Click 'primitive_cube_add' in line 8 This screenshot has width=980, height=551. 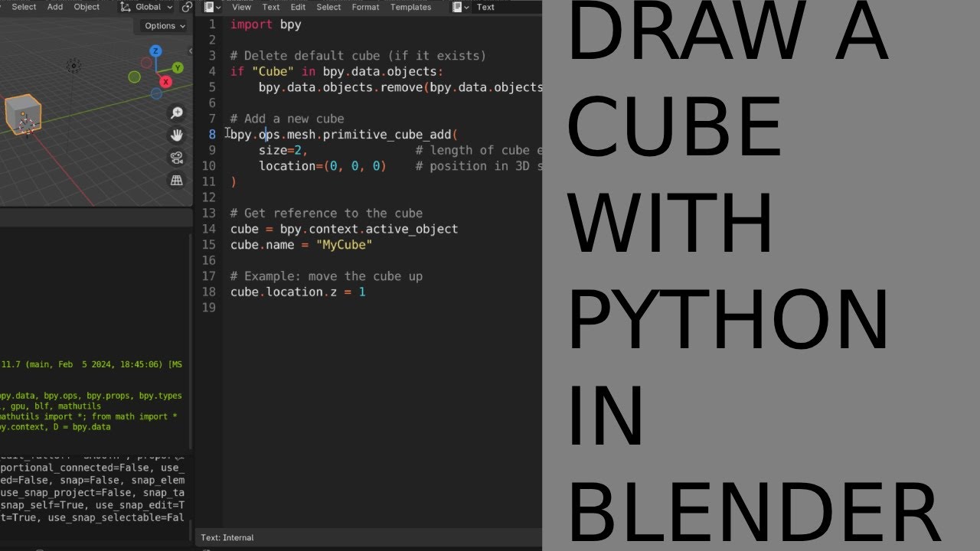coord(387,135)
